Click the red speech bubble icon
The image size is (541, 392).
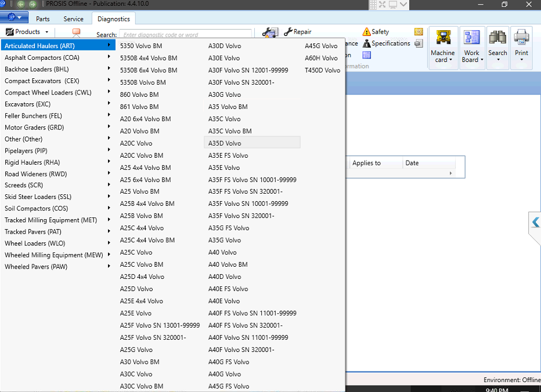point(76,32)
